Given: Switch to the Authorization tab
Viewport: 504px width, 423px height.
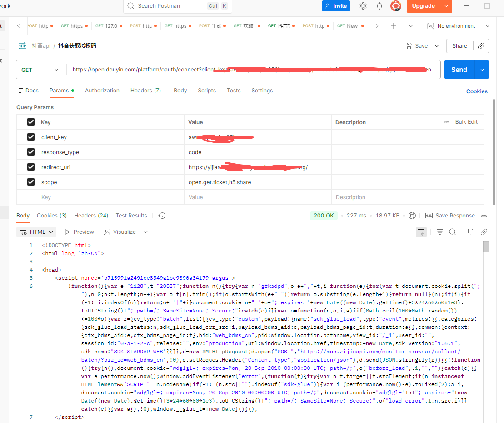Looking at the screenshot, I should click(102, 91).
